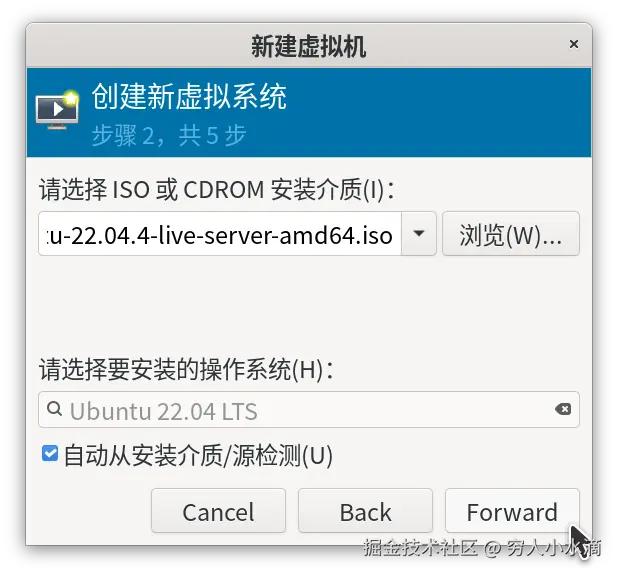This screenshot has height=574, width=618.
Task: Focus the Ubuntu 22.04 LTS operating system field
Action: [309, 410]
